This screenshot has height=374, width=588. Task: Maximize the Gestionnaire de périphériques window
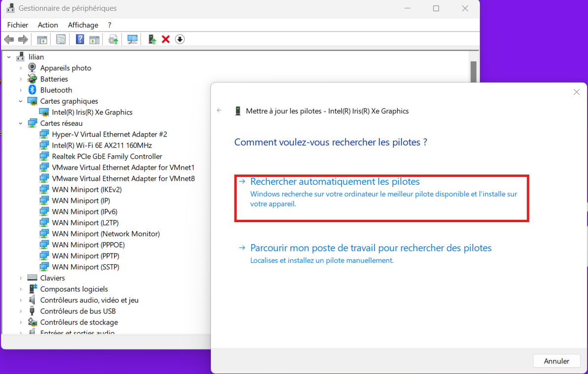[436, 8]
